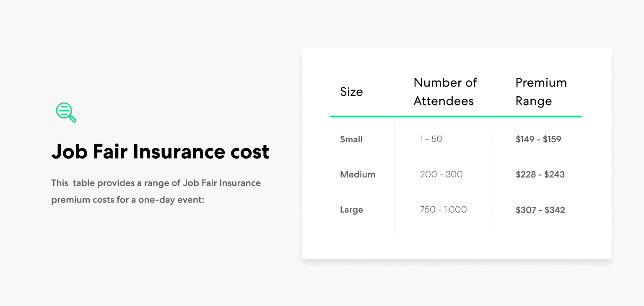Click the word Insurance in the heading

click(179, 152)
